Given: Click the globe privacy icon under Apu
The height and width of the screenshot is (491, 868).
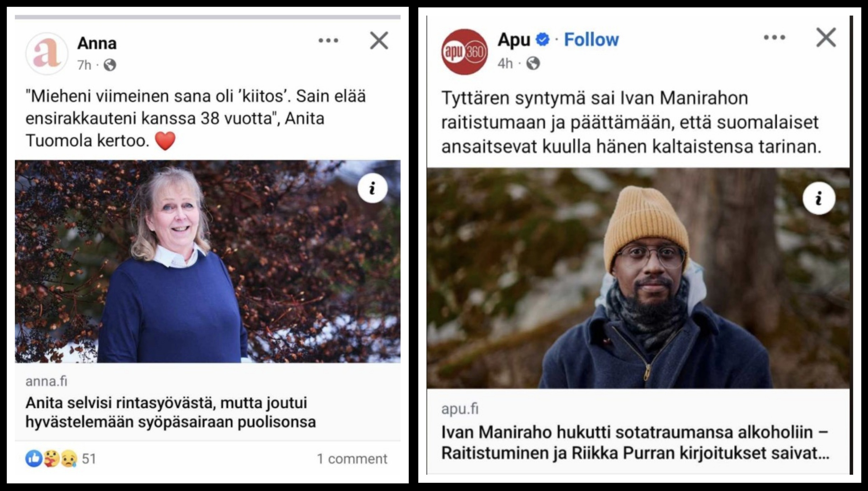Looking at the screenshot, I should 533,63.
